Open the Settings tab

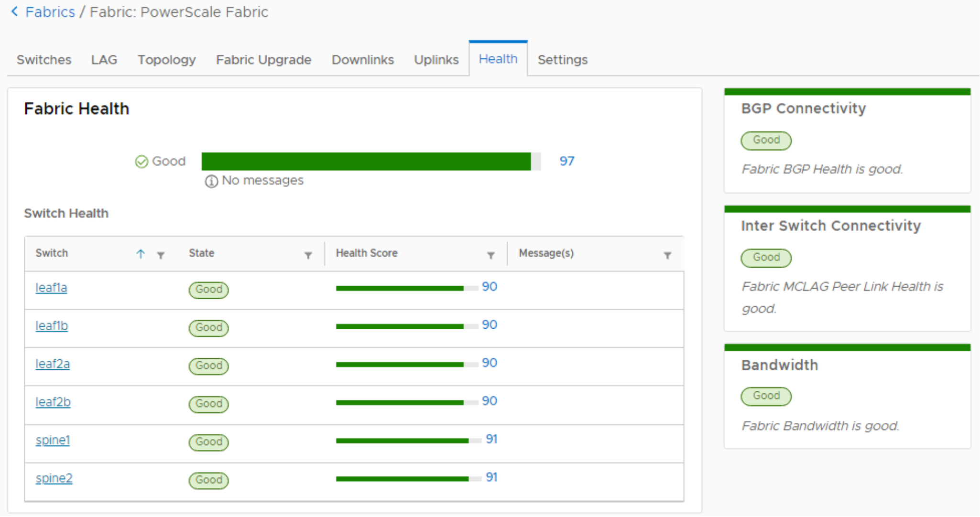563,60
